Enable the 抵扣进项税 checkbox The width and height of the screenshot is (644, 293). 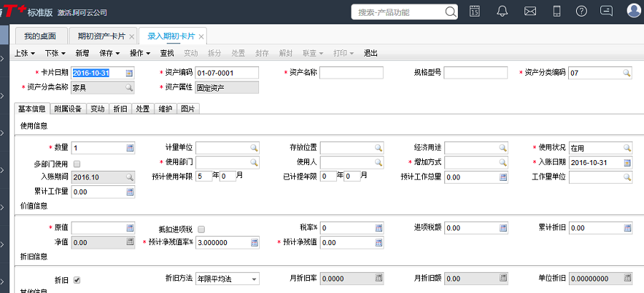pyautogui.click(x=201, y=229)
